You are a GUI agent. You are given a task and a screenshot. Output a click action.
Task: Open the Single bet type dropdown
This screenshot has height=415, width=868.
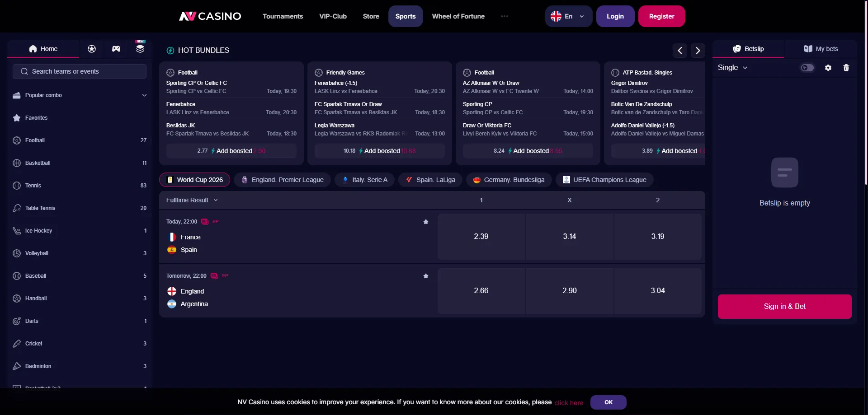pos(733,68)
